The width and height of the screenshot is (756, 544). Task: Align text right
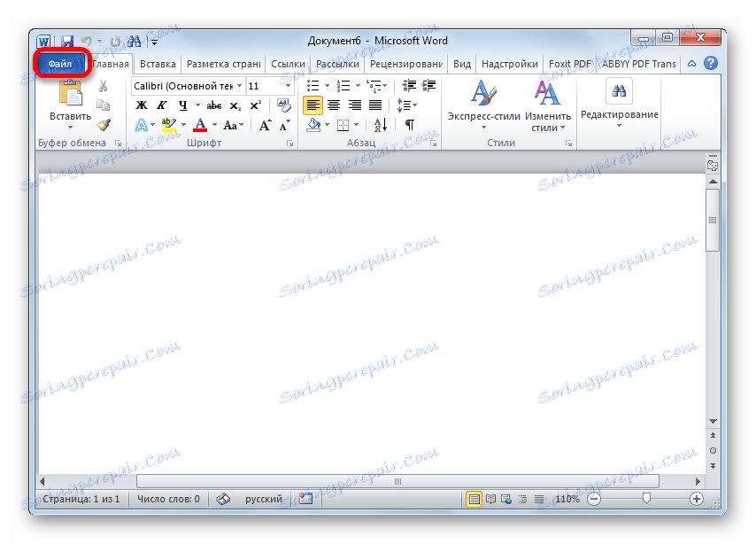(354, 105)
